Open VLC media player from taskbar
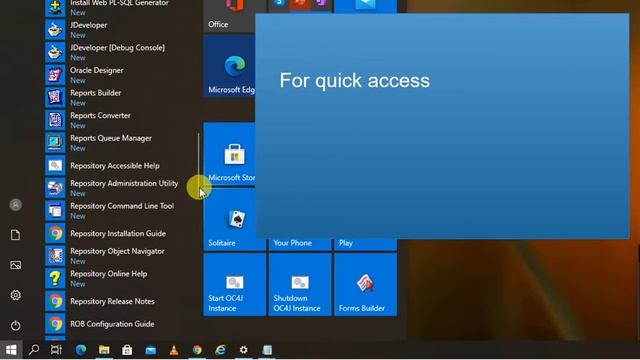640x360 pixels. tap(174, 350)
